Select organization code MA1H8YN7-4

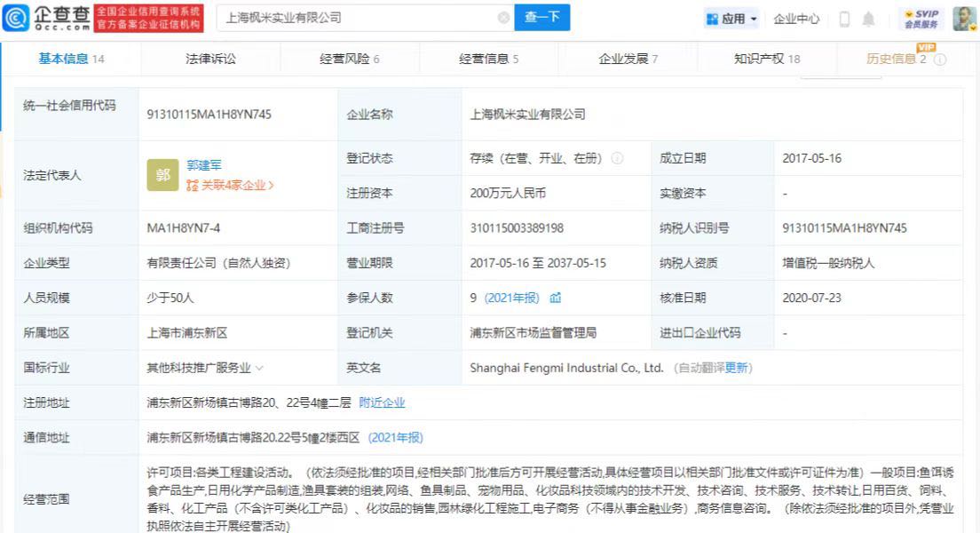[183, 228]
